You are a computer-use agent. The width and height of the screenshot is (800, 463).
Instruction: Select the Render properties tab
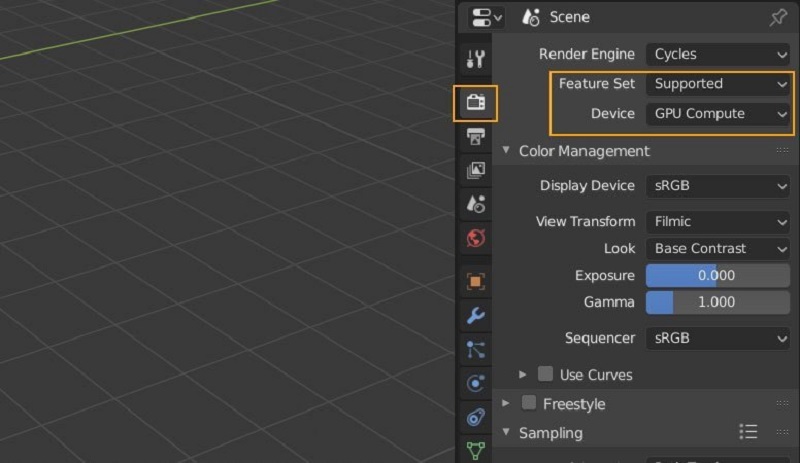tap(476, 102)
